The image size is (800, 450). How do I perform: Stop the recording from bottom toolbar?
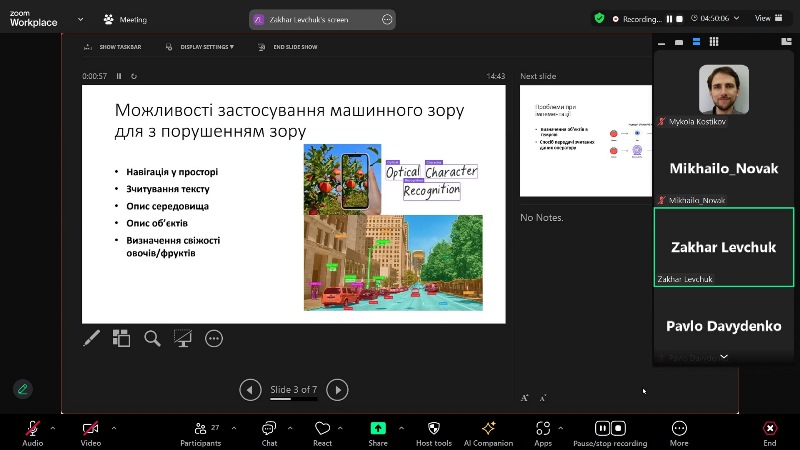point(618,428)
